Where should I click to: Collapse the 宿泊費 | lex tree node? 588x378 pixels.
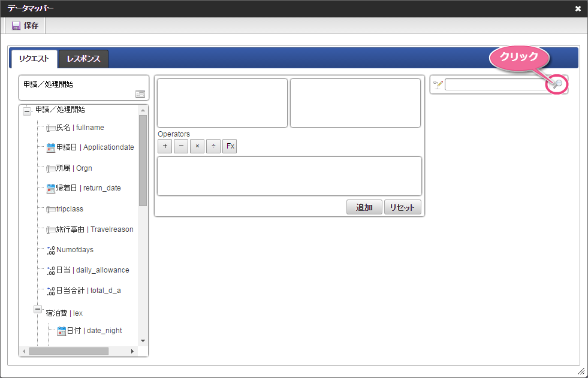point(38,309)
